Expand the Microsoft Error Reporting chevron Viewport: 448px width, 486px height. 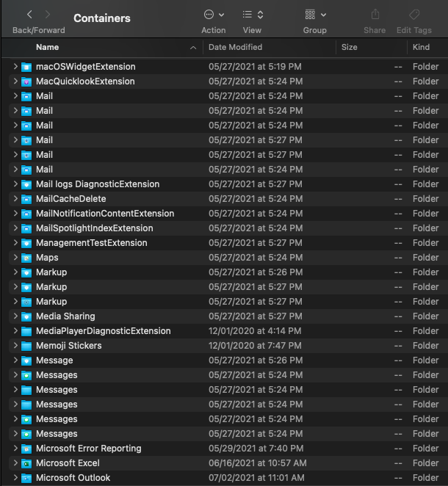click(x=15, y=448)
